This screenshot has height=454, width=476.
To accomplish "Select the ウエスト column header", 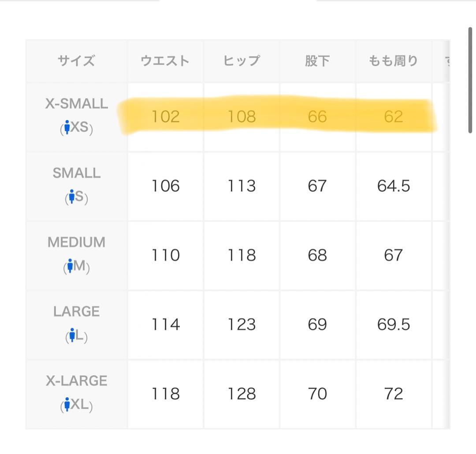I will click(165, 61).
